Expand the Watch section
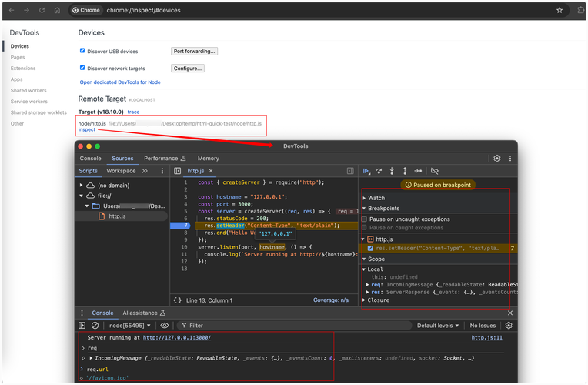 [376, 198]
